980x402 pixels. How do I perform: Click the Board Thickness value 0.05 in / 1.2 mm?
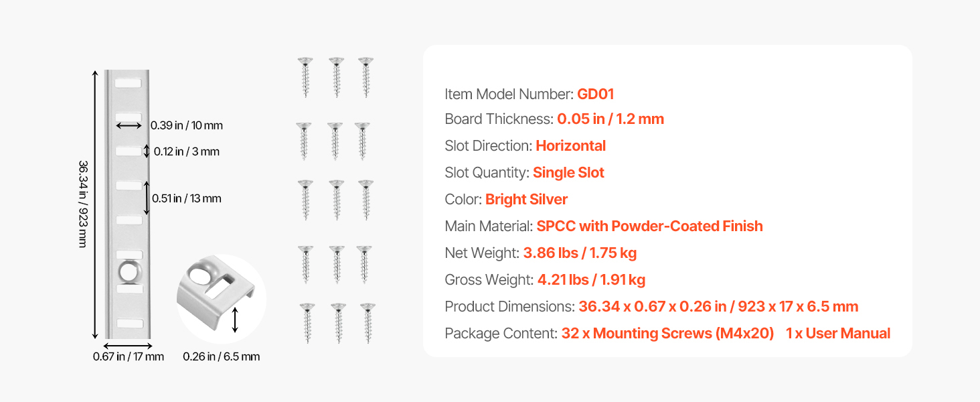point(610,119)
